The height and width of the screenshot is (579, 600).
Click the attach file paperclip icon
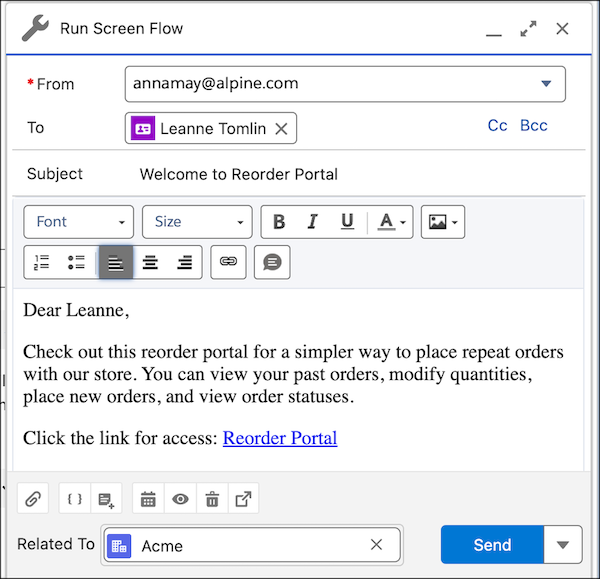[x=33, y=498]
